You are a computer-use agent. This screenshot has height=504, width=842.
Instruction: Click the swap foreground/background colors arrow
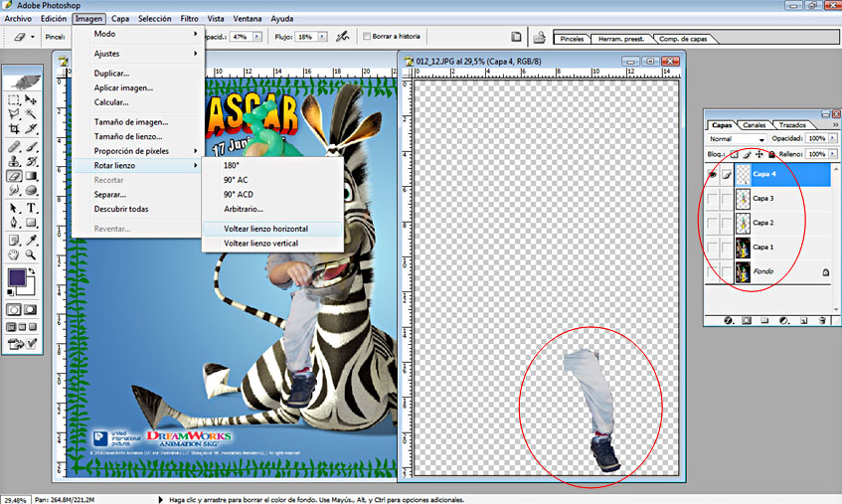click(x=32, y=271)
